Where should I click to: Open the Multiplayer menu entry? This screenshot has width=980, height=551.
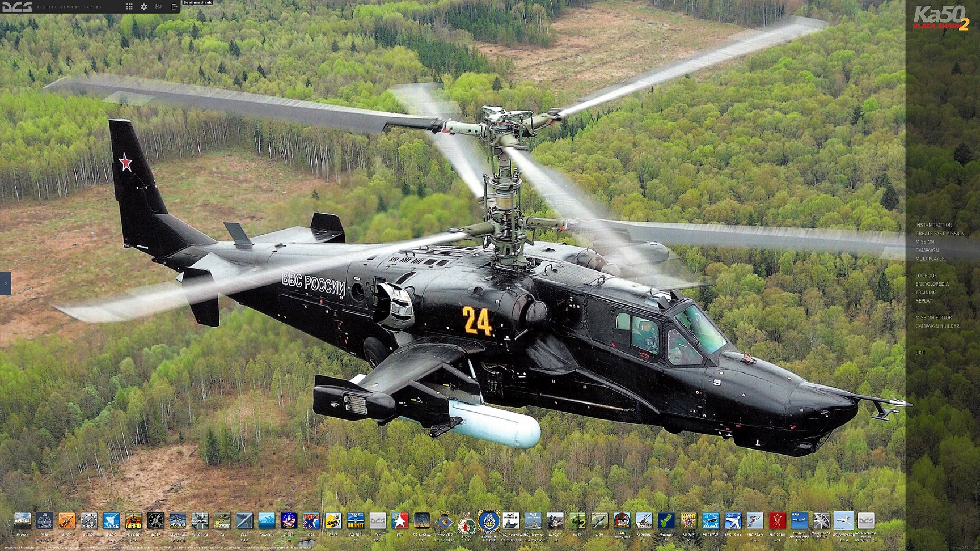pos(930,259)
